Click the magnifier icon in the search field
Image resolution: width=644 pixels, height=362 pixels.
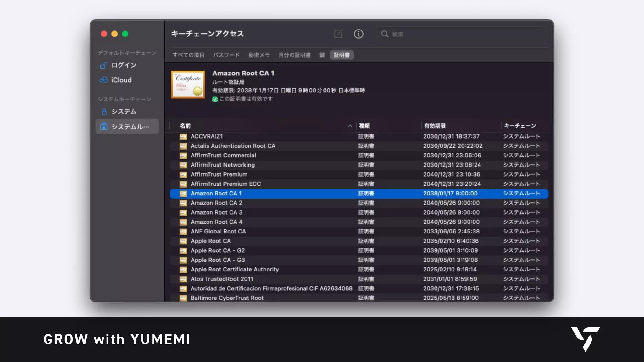point(385,34)
